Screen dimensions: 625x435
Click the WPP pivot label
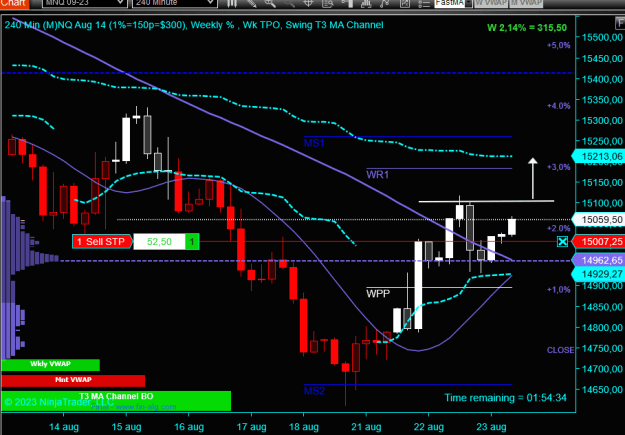click(378, 294)
